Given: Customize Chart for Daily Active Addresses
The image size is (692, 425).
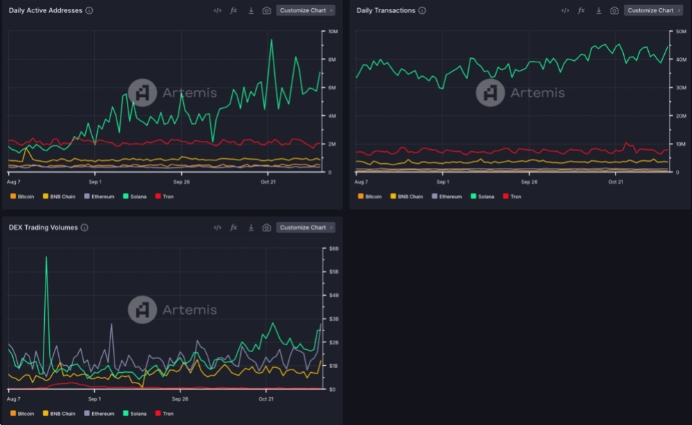Looking at the screenshot, I should 305,11.
